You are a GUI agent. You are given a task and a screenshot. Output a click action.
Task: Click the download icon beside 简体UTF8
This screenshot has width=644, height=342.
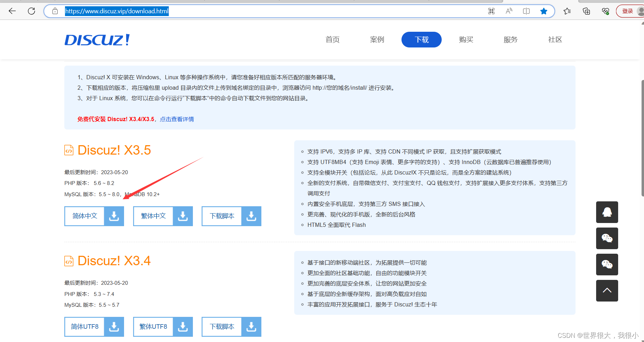point(114,327)
